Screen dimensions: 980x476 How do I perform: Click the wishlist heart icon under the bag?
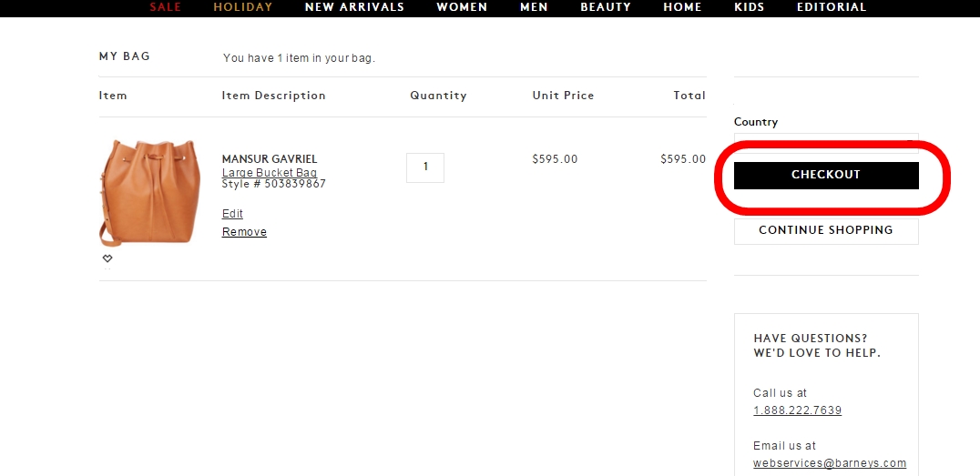pyautogui.click(x=107, y=258)
